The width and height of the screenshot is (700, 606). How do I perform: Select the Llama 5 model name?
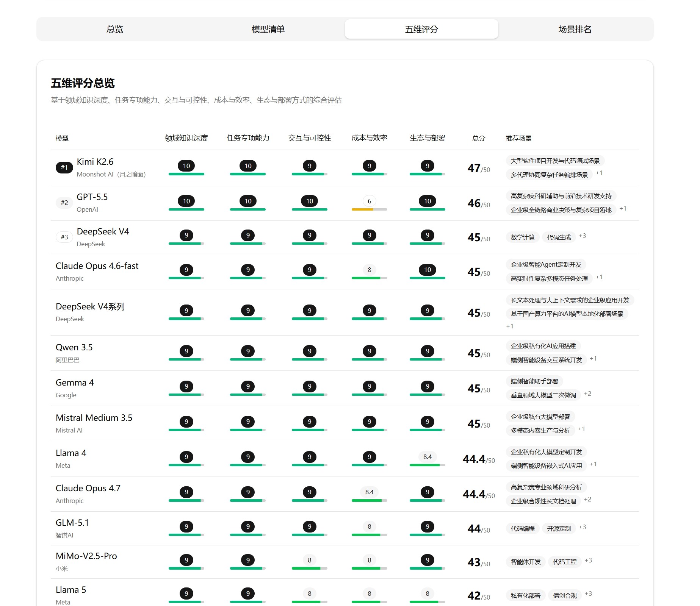(71, 590)
